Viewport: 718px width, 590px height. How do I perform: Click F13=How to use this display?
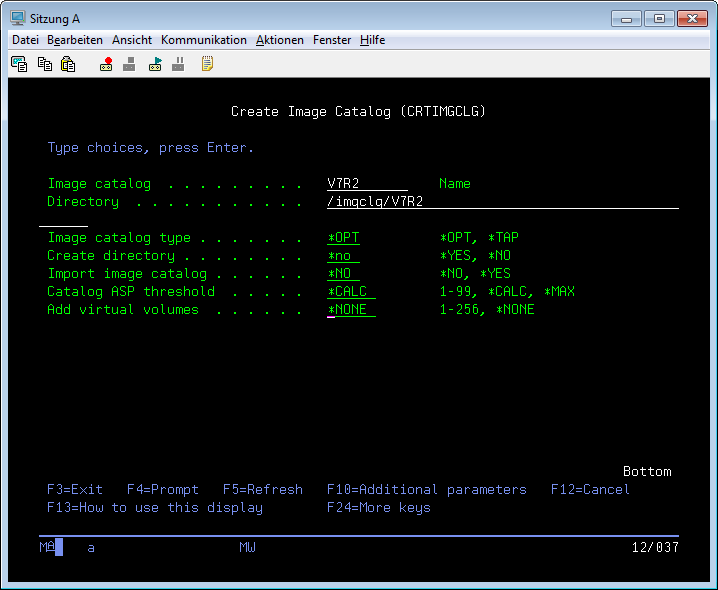155,508
